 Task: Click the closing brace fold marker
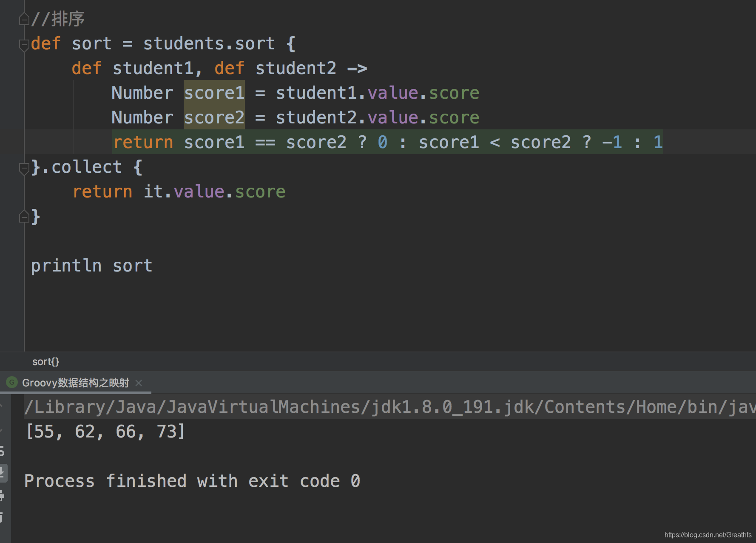pos(24,217)
